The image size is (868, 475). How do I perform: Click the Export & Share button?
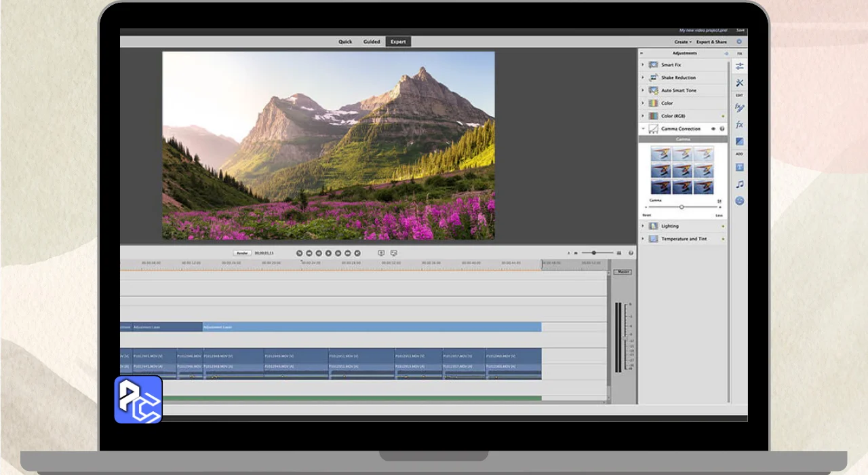(x=712, y=42)
